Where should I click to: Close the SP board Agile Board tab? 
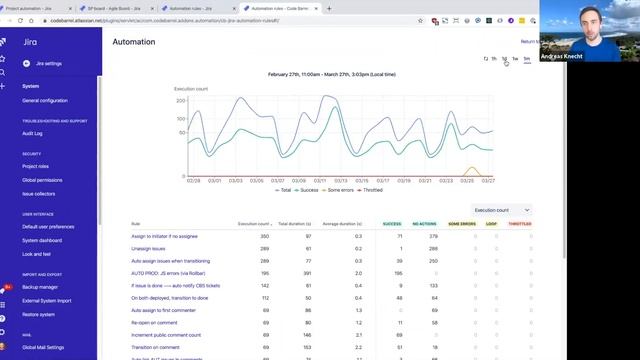[152, 9]
